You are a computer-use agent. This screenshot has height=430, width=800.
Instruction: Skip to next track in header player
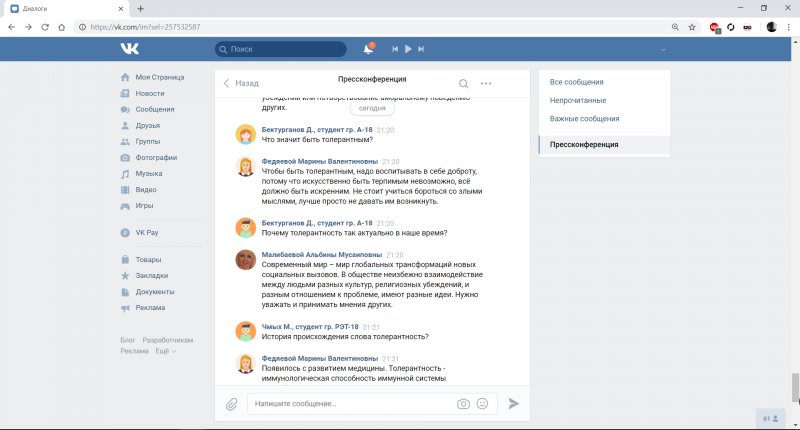[421, 48]
